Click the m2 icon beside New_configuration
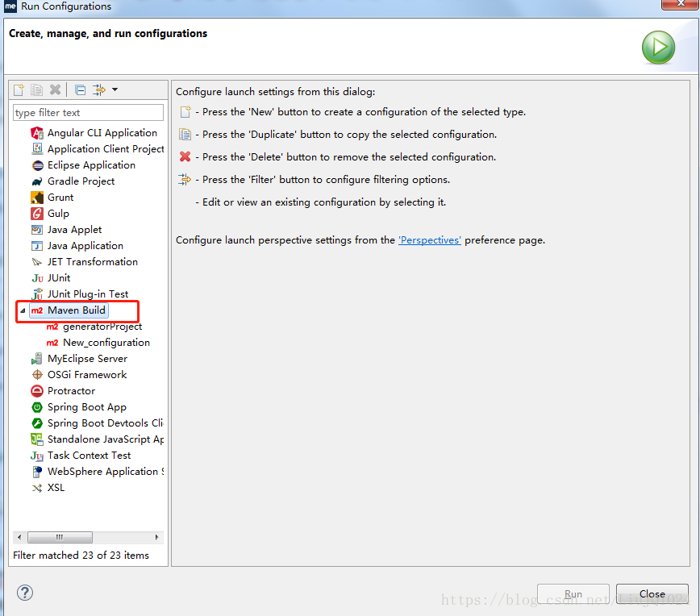 coord(52,343)
